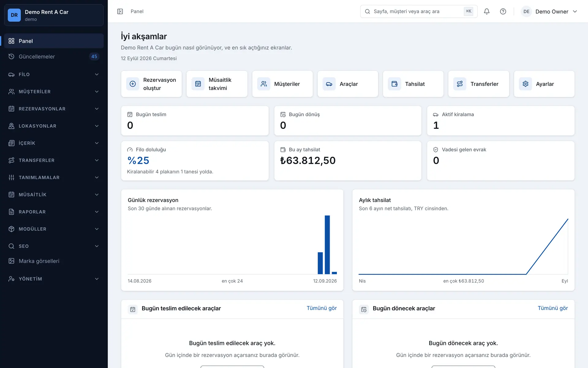Click the tallest bar in Günlük rezervasyon chart

tap(327, 245)
